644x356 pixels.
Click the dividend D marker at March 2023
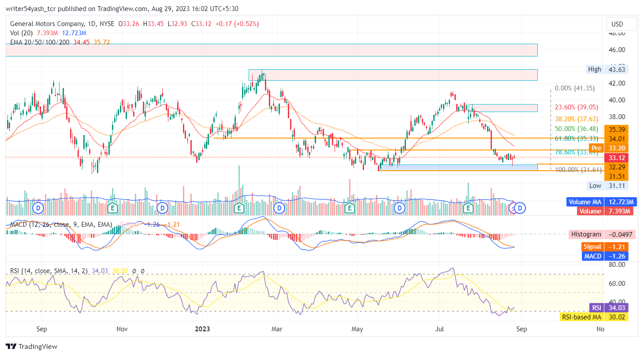click(x=279, y=207)
